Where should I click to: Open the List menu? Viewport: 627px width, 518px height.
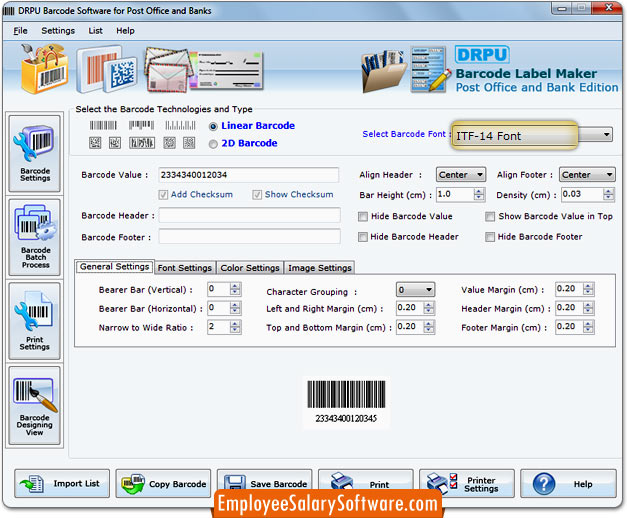[x=96, y=31]
